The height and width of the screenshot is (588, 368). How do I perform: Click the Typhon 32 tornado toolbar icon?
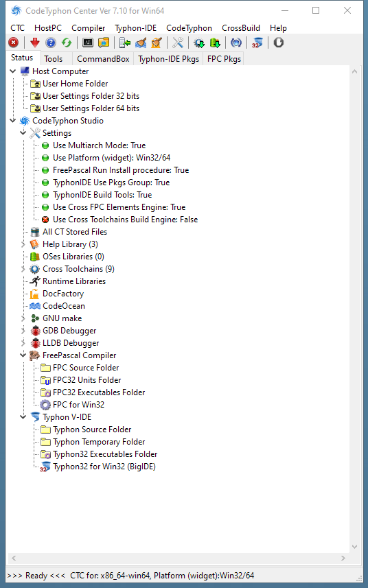pos(257,43)
